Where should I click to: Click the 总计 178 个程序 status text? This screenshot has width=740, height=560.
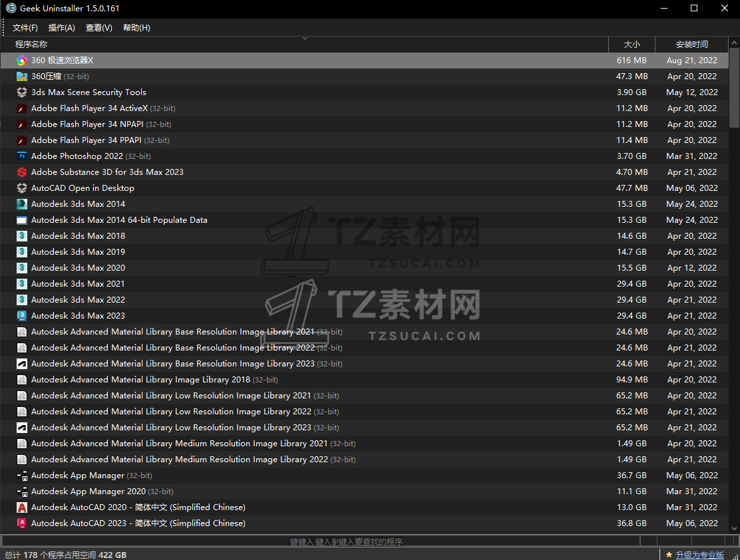coord(66,555)
